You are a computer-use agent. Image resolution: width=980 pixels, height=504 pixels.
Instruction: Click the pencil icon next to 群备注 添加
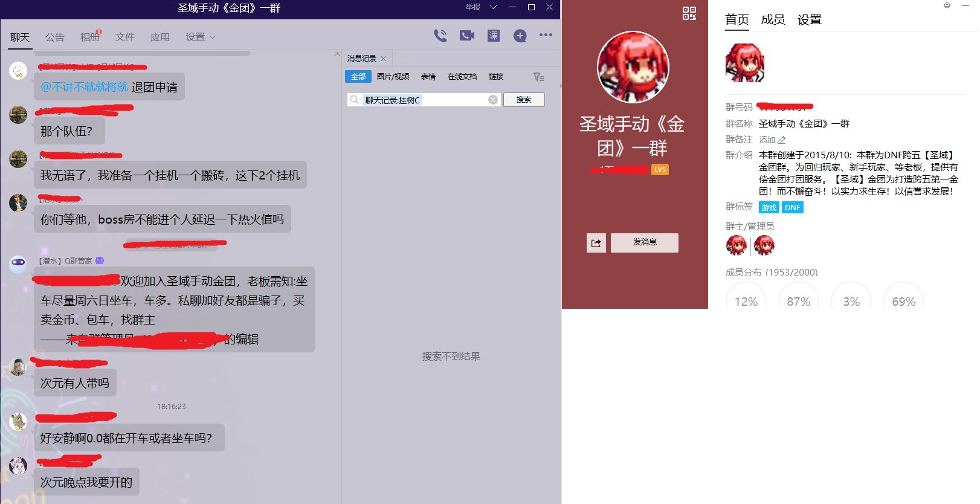[x=782, y=140]
